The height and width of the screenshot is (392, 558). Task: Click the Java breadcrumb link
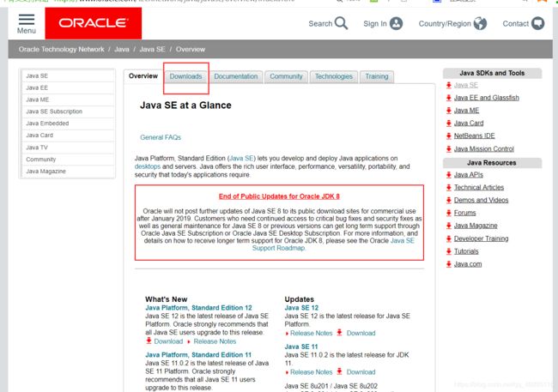click(x=122, y=50)
